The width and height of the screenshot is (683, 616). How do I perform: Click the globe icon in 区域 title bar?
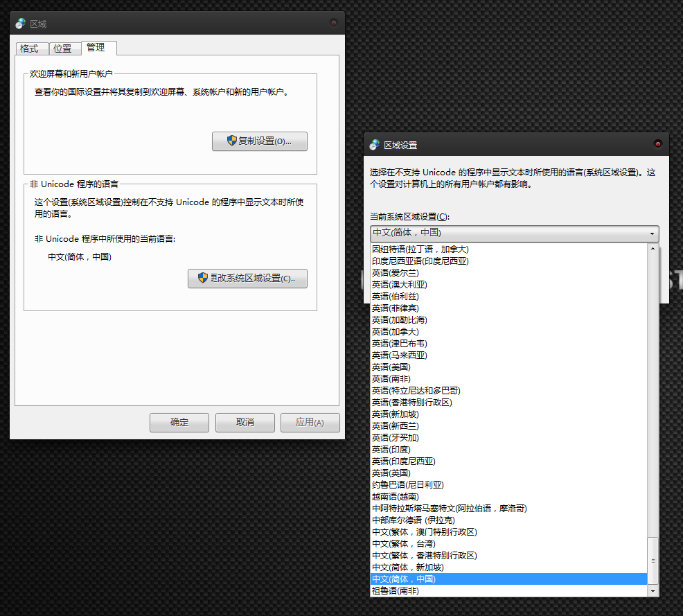coord(20,23)
